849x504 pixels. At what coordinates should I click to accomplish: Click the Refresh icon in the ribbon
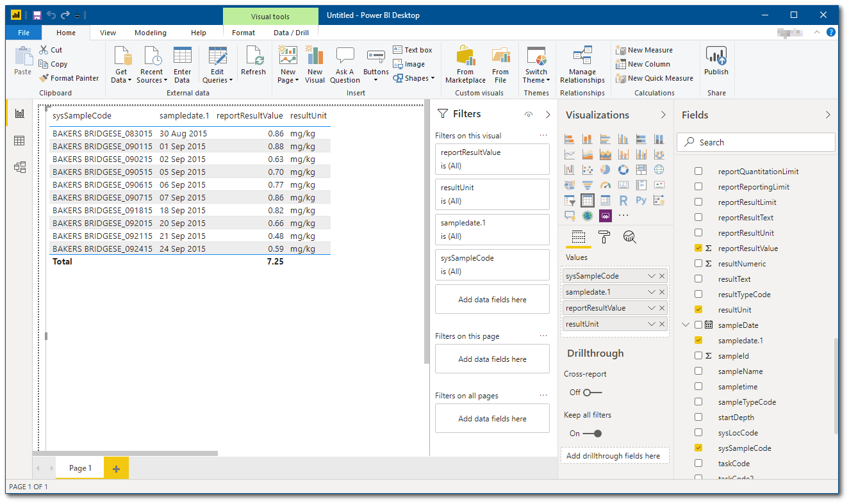point(253,63)
